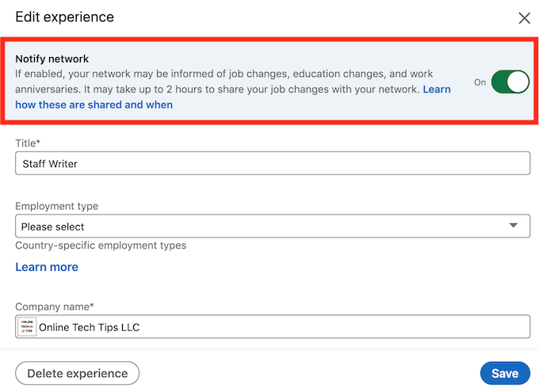The height and width of the screenshot is (392, 539).
Task: Click the 'On' label beside the toggle
Action: click(x=480, y=82)
